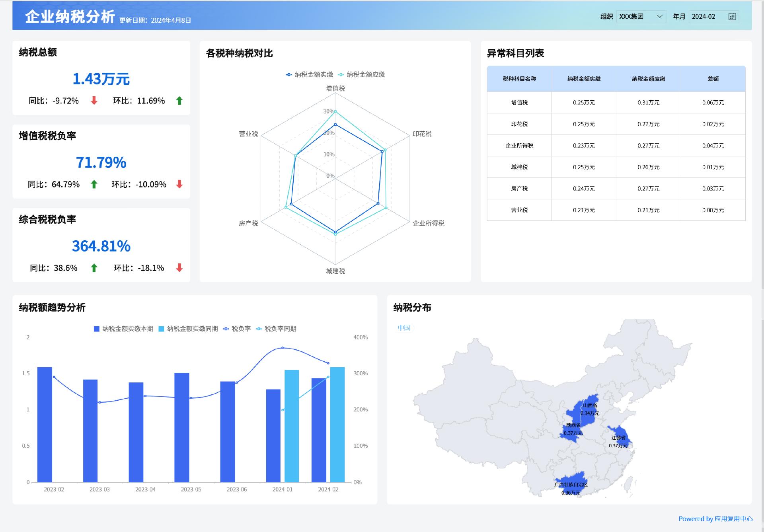The width and height of the screenshot is (764, 532).
Task: Click the green up arrow in 增值税税负率 card
Action: (x=94, y=184)
